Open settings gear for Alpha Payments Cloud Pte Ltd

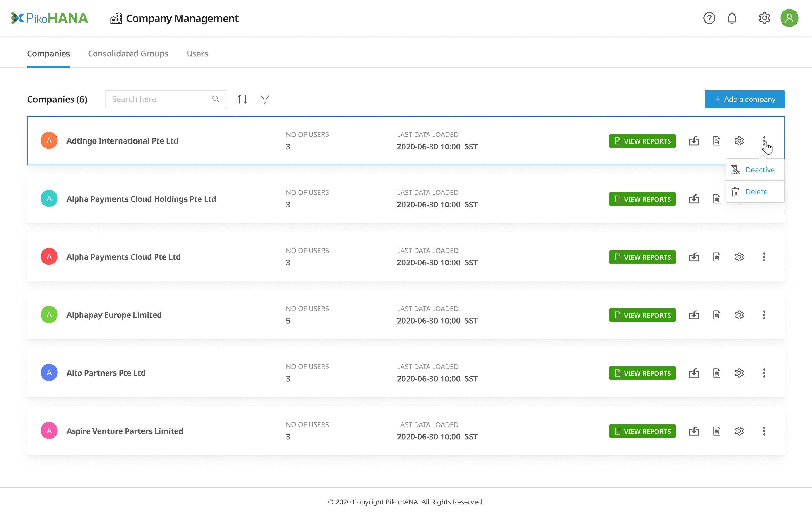pyautogui.click(x=739, y=257)
